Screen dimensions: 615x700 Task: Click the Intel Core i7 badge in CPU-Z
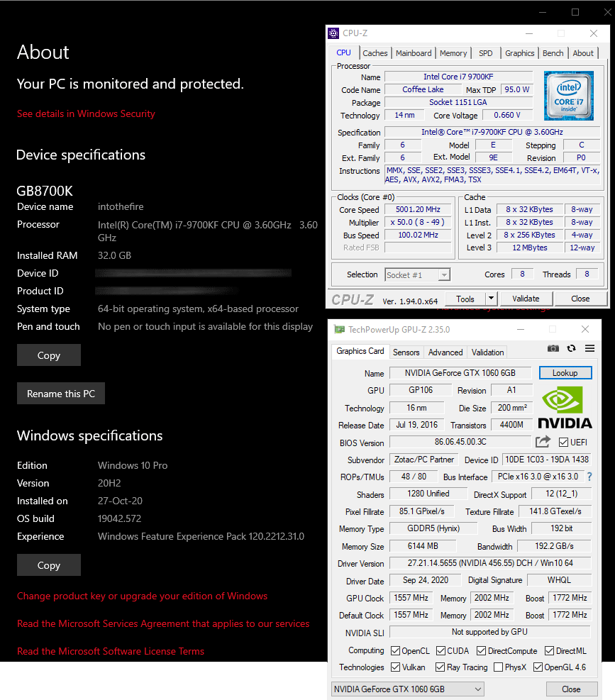569,96
